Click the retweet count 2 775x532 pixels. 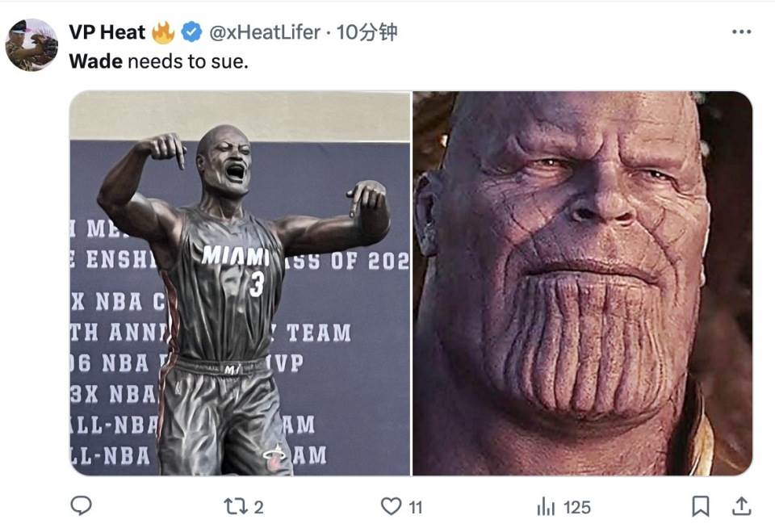tap(258, 507)
